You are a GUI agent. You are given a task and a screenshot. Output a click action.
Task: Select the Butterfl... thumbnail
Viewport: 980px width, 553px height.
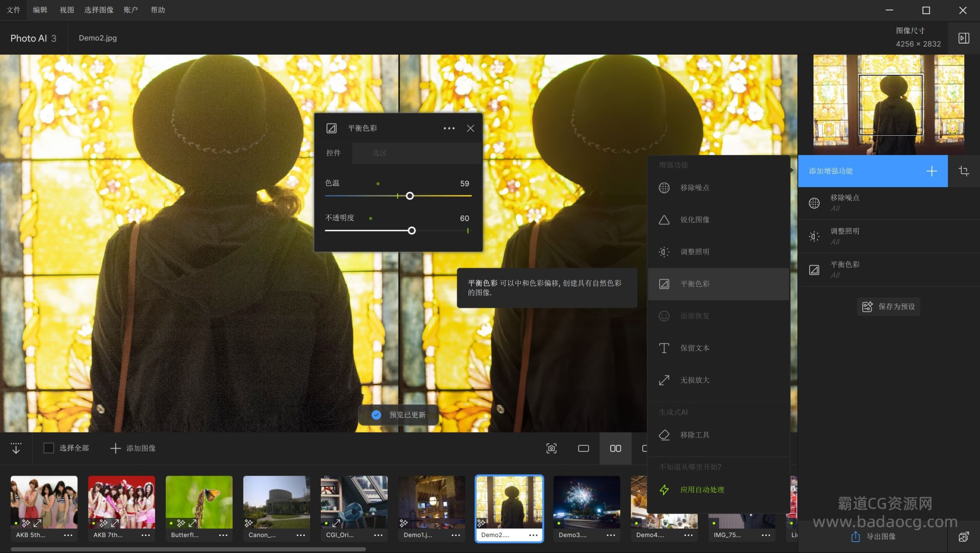(x=199, y=502)
